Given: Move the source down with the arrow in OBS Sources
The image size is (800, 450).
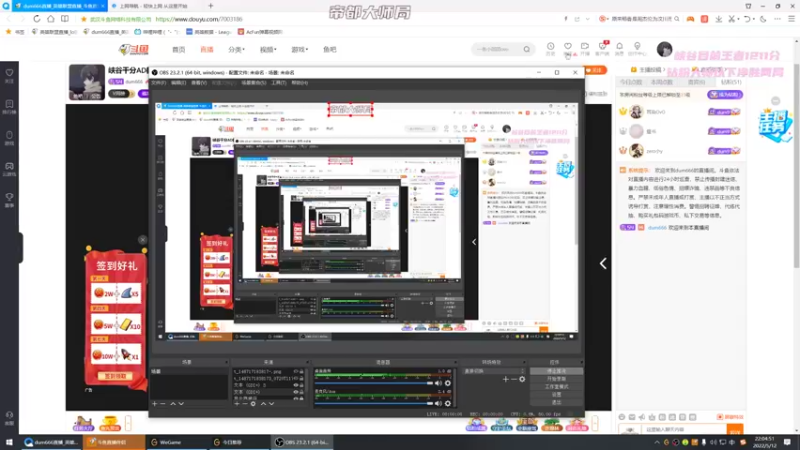Looking at the screenshot, I should pos(271,404).
